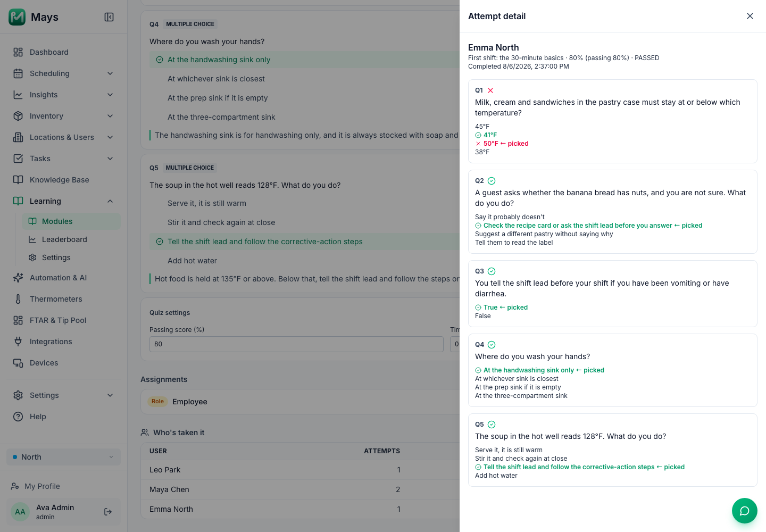Close the Attempt detail panel
The width and height of the screenshot is (766, 532).
pos(750,16)
